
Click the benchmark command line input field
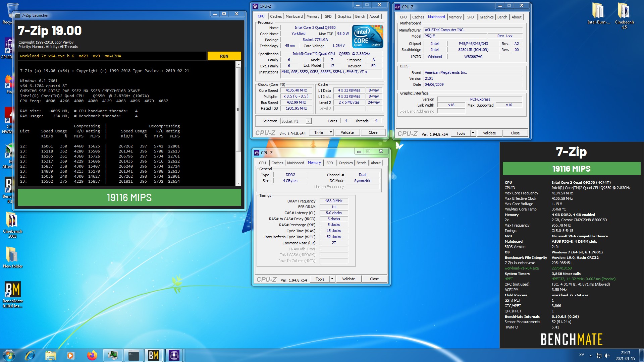112,56
